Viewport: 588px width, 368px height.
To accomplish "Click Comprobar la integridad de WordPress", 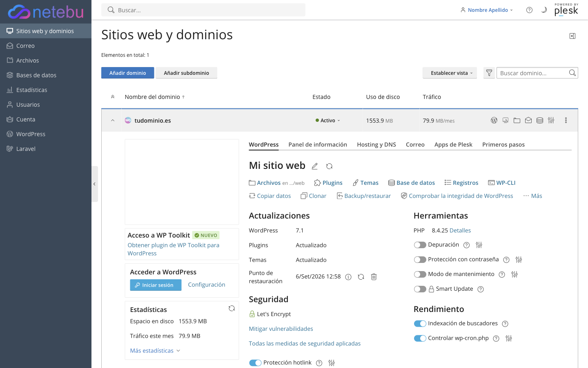I will point(457,196).
